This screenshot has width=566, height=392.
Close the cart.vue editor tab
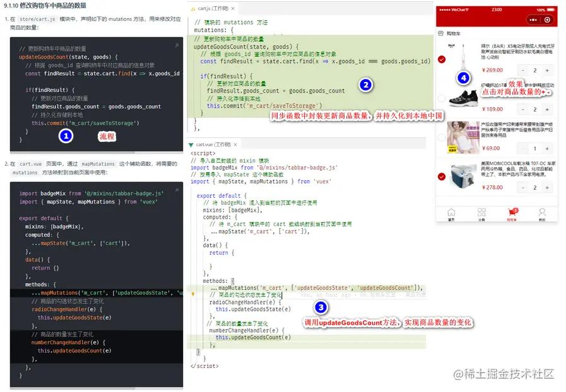click(235, 144)
